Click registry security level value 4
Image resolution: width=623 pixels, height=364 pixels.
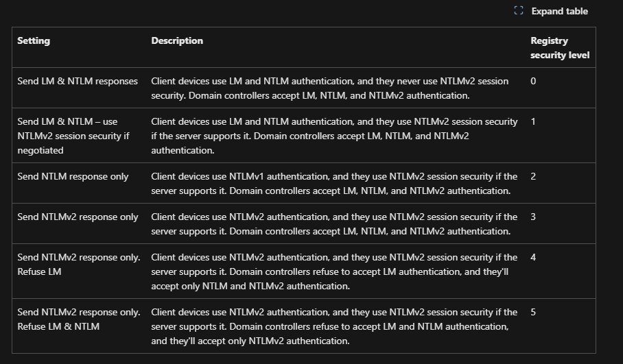coord(533,257)
